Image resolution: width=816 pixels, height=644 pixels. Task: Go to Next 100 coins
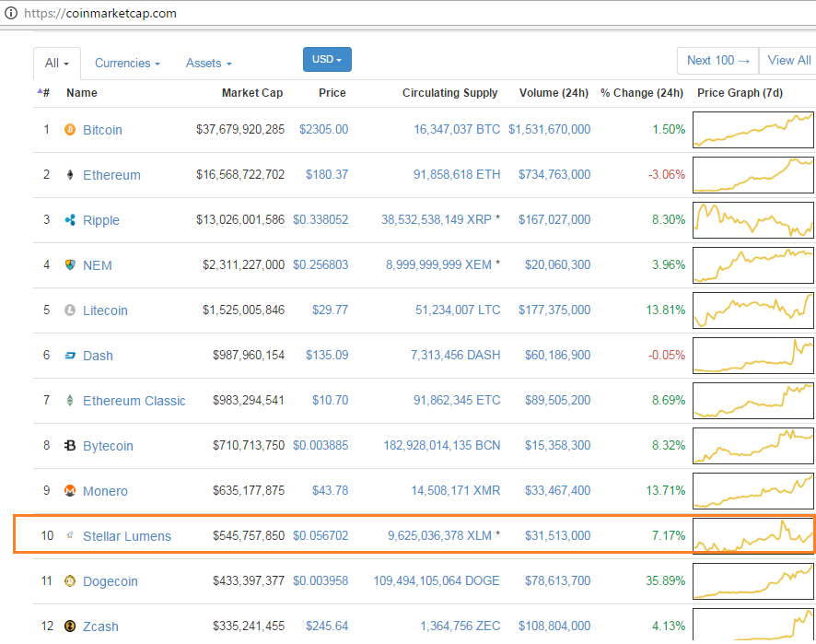pos(717,61)
